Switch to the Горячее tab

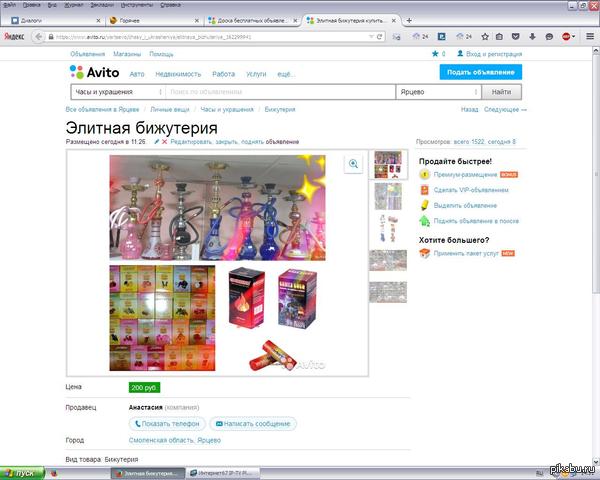(x=153, y=21)
